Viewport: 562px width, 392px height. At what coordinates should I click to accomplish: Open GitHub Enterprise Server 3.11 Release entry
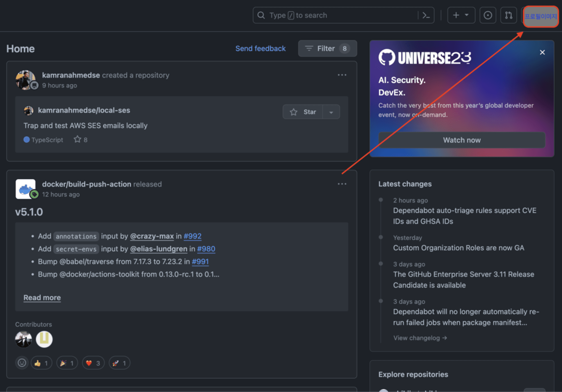click(464, 280)
